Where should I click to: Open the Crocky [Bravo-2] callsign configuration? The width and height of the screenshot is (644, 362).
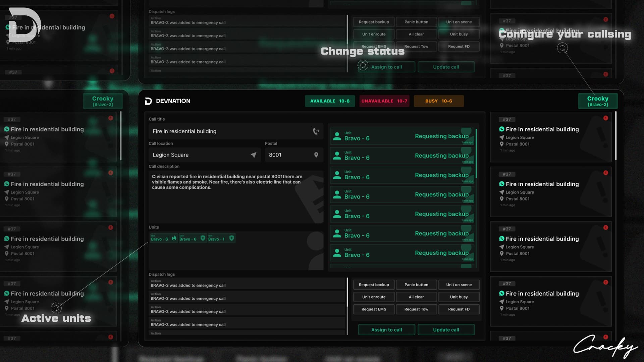(597, 101)
